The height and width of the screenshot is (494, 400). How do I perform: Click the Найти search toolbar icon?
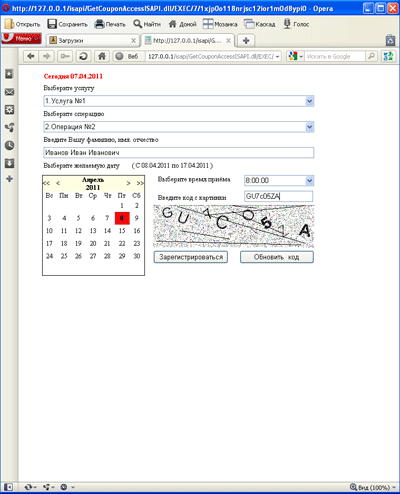pyautogui.click(x=147, y=24)
